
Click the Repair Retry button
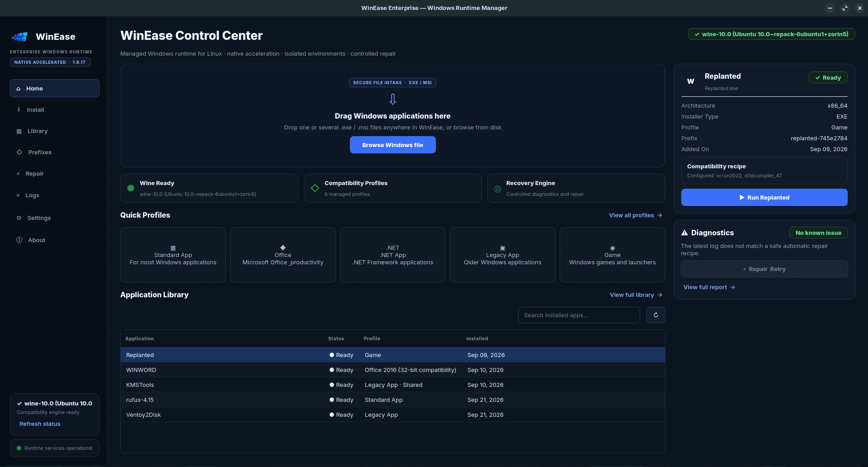point(764,269)
